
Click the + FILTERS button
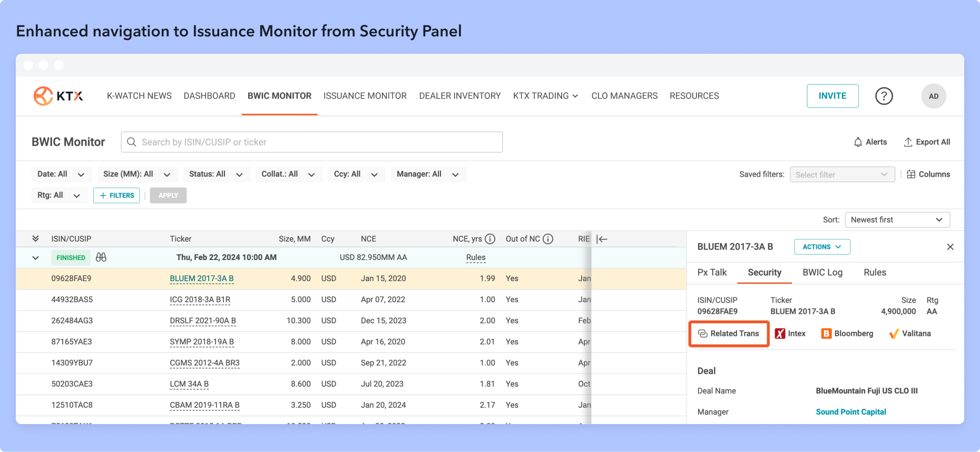pos(116,195)
